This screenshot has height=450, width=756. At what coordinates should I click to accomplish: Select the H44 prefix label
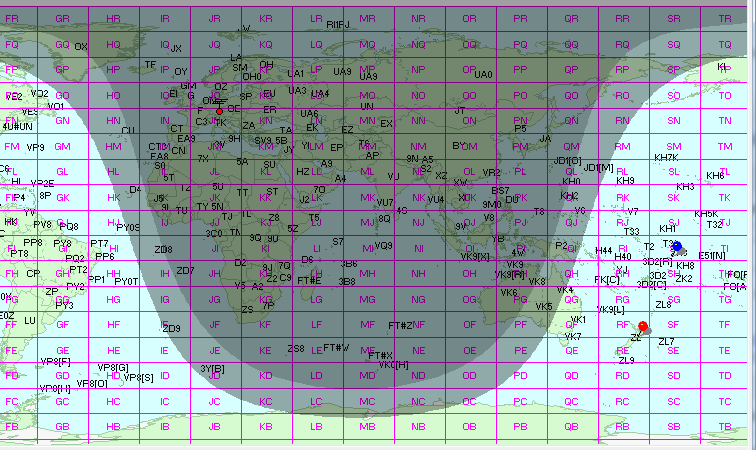tap(603, 250)
